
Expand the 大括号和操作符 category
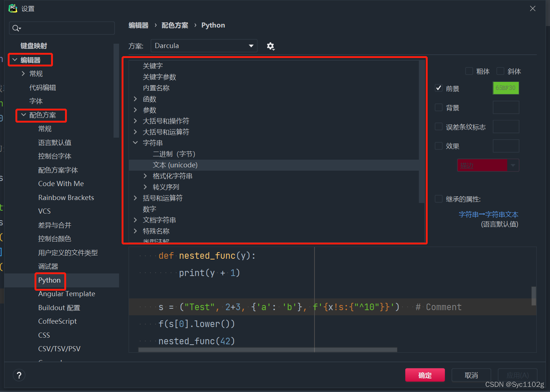135,121
